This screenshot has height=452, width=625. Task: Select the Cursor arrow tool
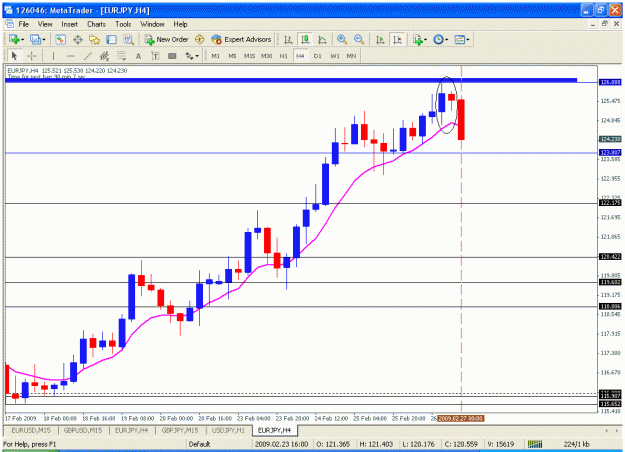[14, 56]
